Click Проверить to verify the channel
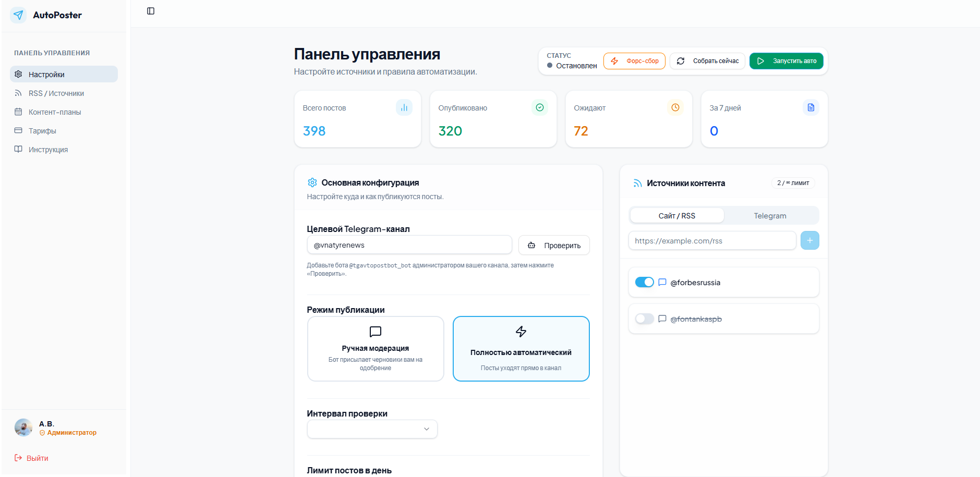Image resolution: width=980 pixels, height=477 pixels. (x=554, y=245)
